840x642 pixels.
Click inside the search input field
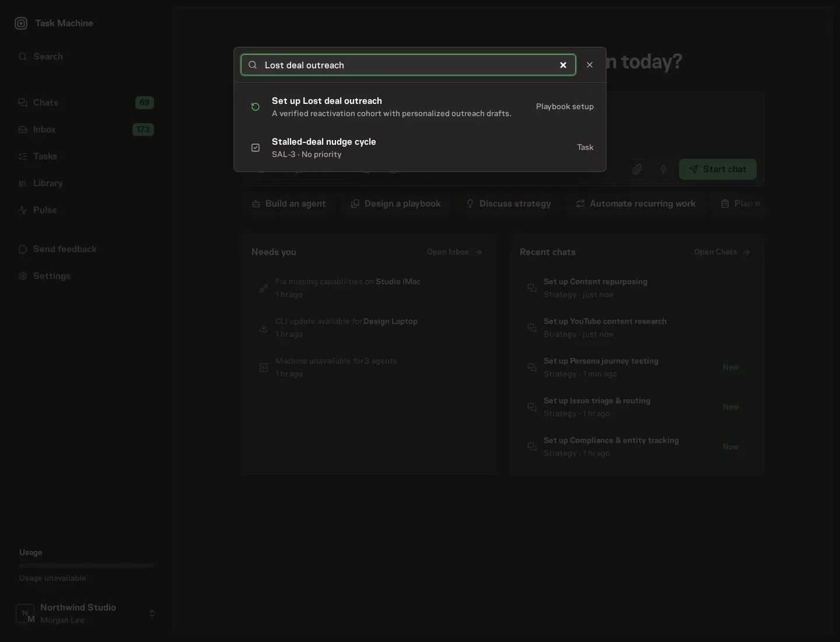(x=408, y=65)
